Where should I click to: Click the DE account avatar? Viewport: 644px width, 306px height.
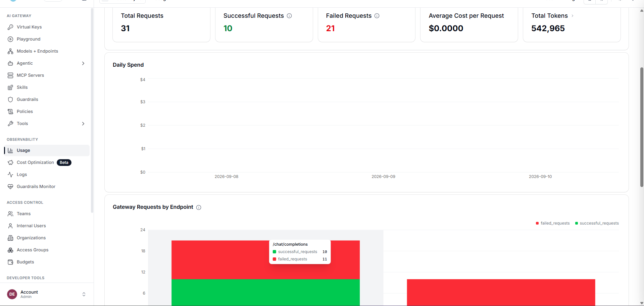pos(12,294)
